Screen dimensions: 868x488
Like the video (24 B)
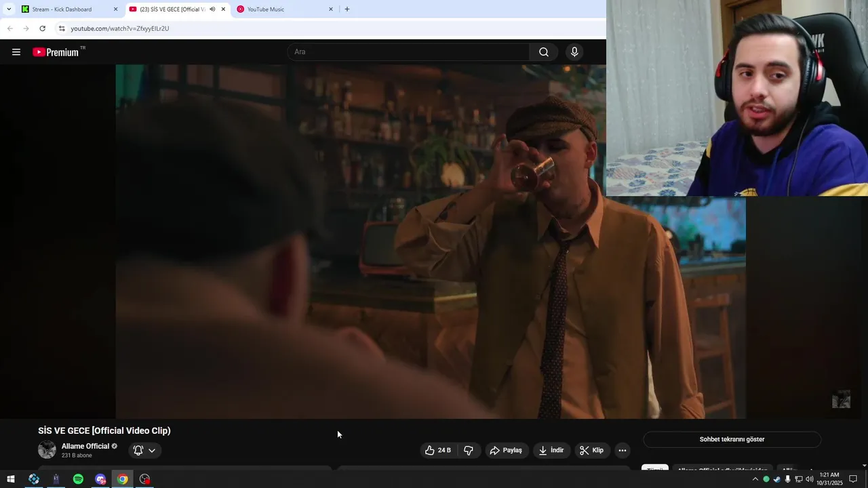438,450
